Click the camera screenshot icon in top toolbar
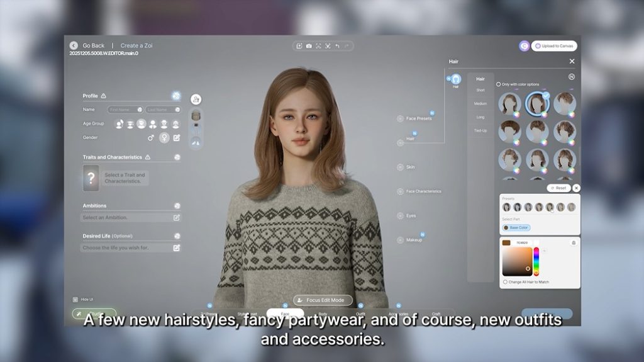The image size is (644, 362). [x=309, y=46]
